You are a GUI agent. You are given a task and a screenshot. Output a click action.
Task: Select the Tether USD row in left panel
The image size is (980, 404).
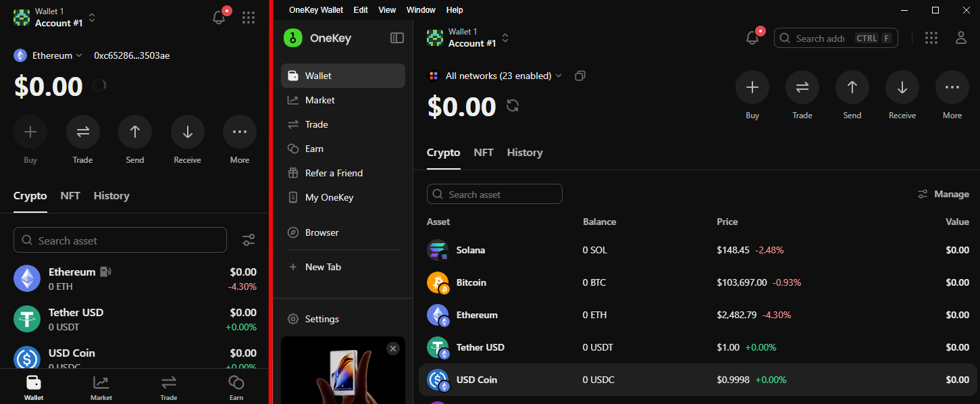click(x=135, y=319)
